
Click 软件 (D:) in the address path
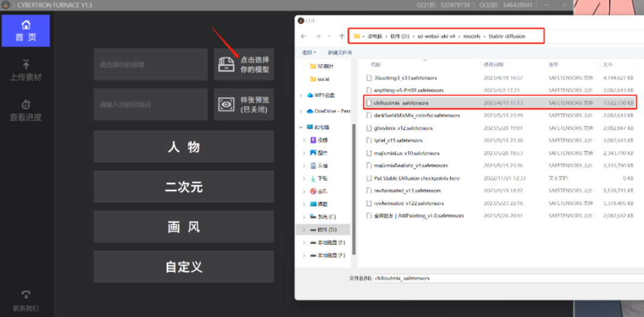(x=400, y=36)
